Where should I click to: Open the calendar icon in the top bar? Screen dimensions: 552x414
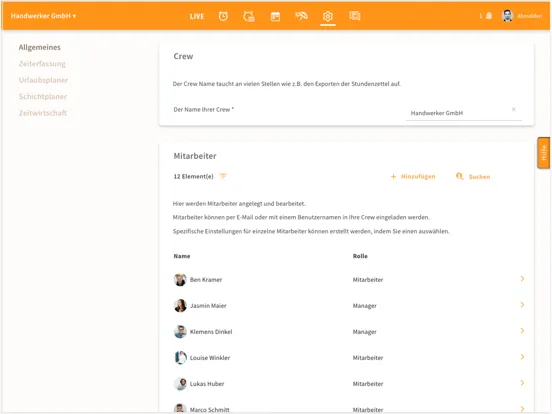(275, 16)
